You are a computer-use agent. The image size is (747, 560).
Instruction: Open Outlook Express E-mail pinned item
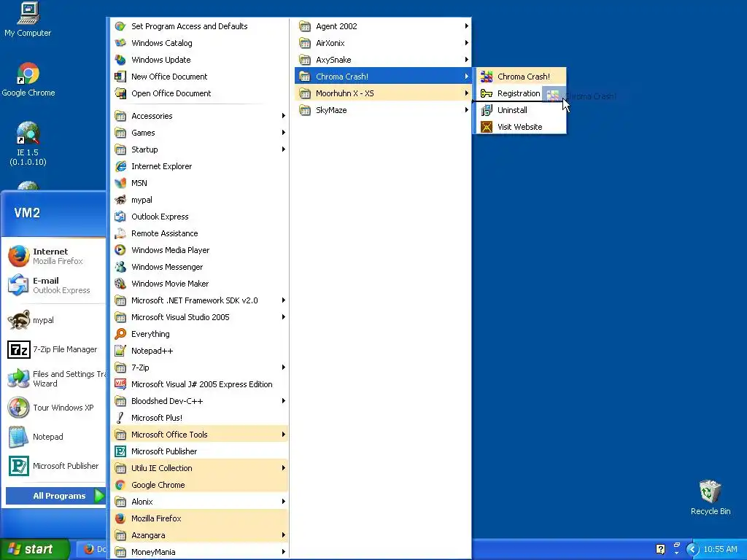pyautogui.click(x=53, y=285)
